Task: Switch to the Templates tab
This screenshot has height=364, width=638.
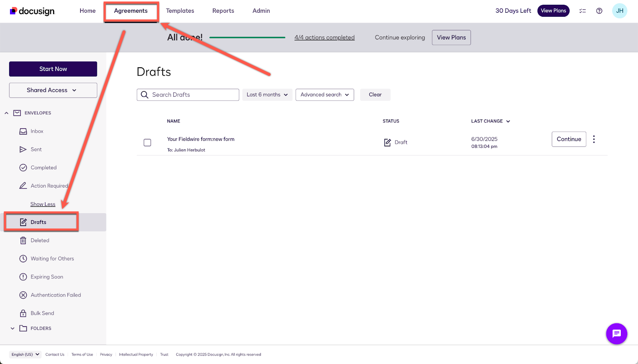Action: 180,11
